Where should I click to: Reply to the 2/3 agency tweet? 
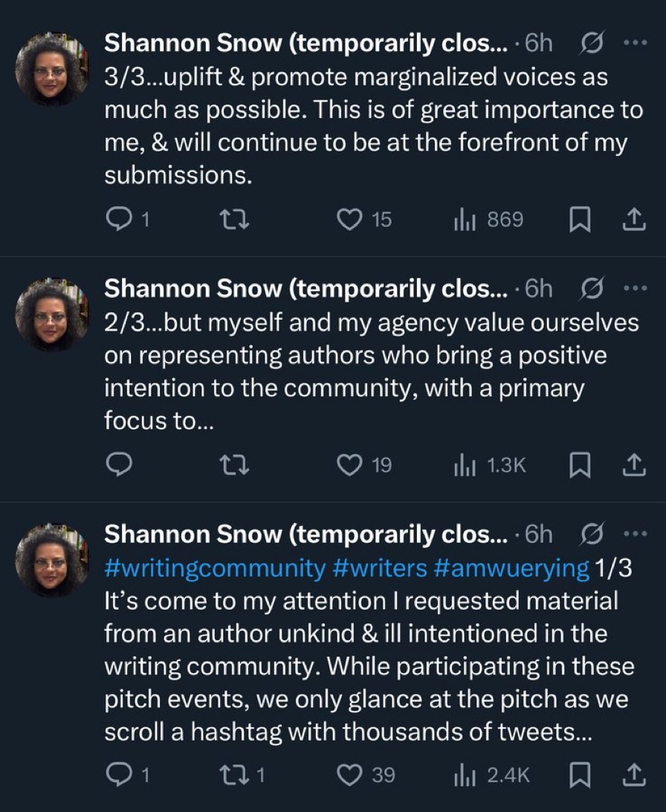coord(119,465)
